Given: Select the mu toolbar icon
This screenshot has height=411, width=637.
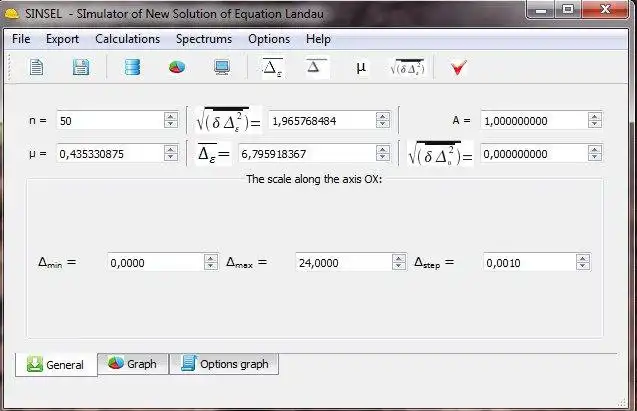Looking at the screenshot, I should click(361, 67).
